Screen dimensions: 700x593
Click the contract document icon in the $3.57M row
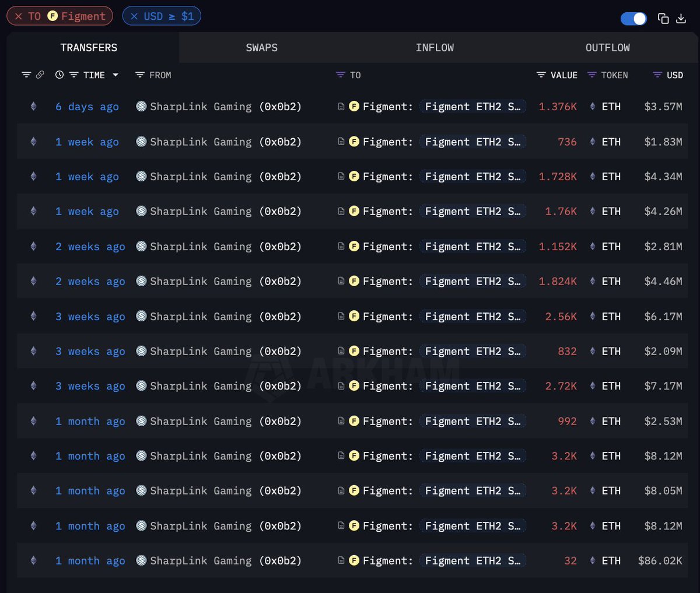pos(341,107)
